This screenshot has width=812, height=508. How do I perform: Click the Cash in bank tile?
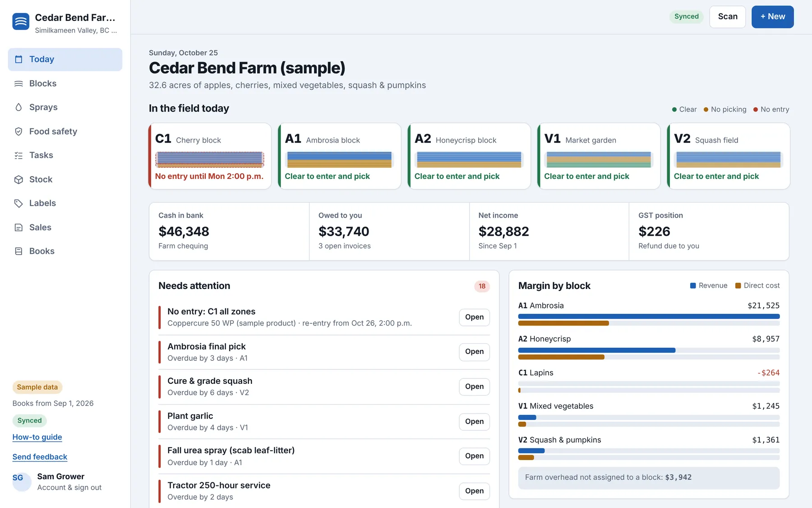[x=229, y=231]
